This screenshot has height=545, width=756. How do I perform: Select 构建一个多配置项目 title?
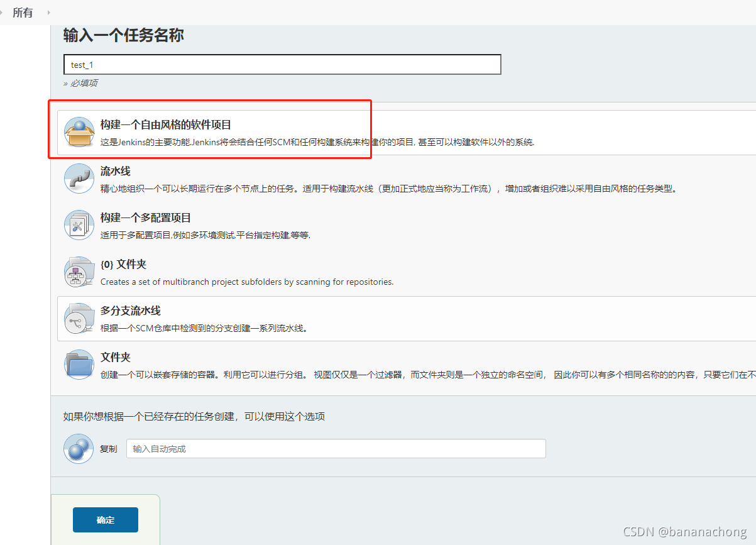[146, 217]
